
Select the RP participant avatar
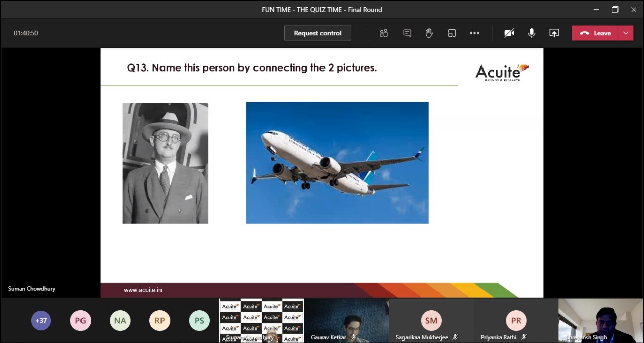[x=159, y=321]
